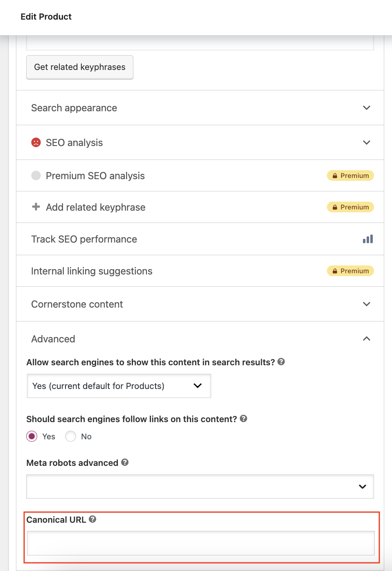
Task: Open help icon for search results visibility question
Action: pos(281,362)
